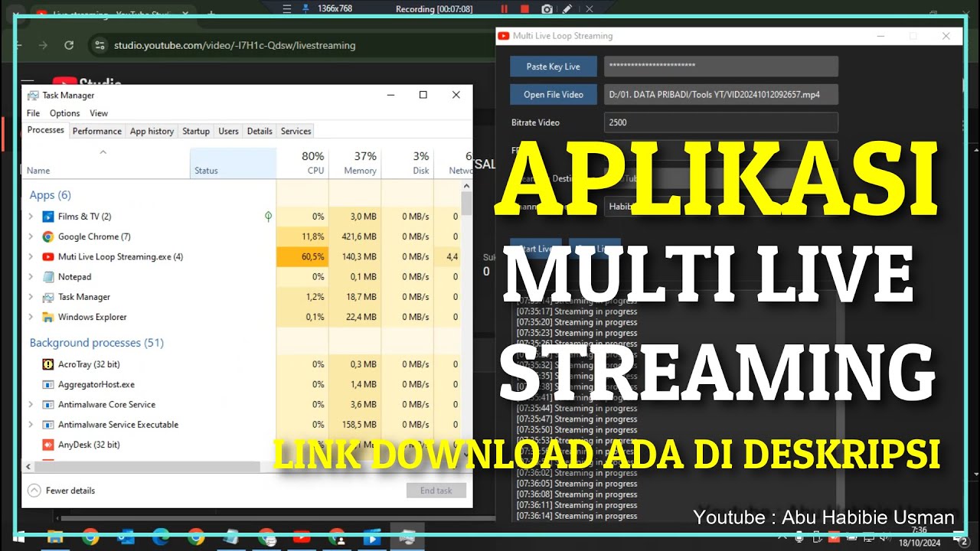Pause the screen recording
The width and height of the screenshot is (980, 551).
[x=504, y=9]
